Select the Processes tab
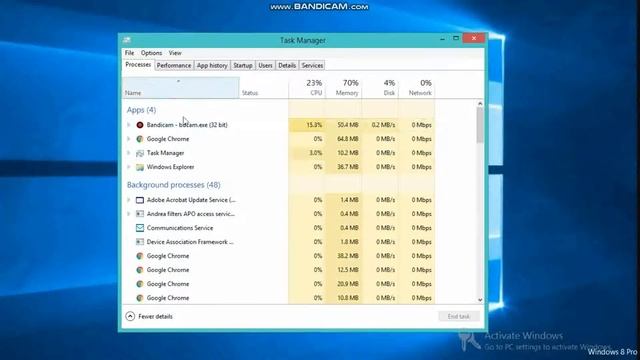 coord(138,65)
